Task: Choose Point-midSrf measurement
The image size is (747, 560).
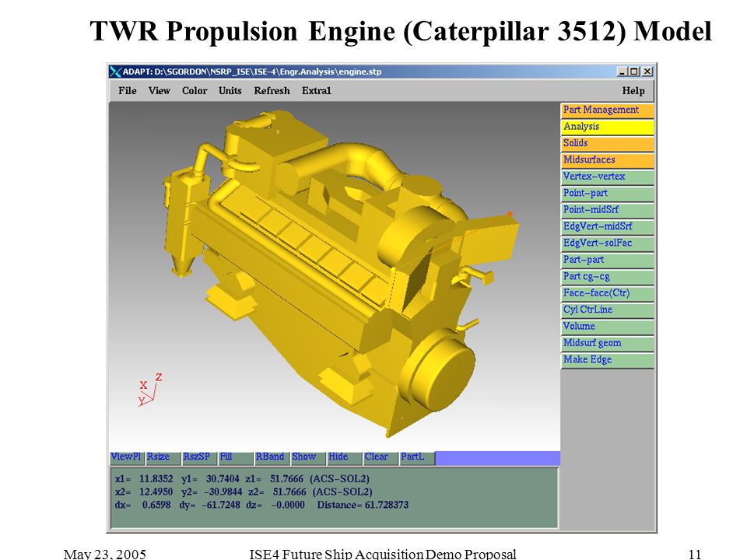Action: pyautogui.click(x=608, y=210)
